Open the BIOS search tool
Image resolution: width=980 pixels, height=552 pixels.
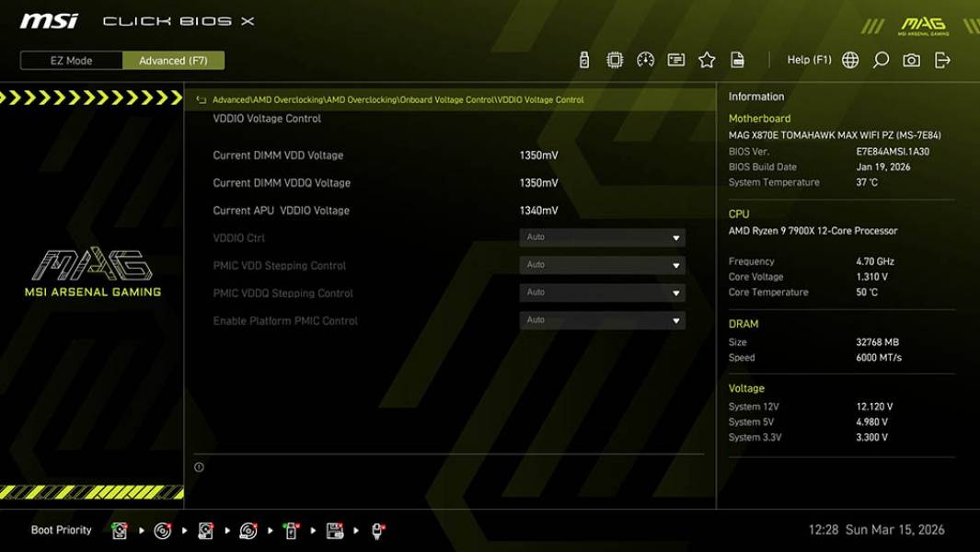tap(880, 59)
